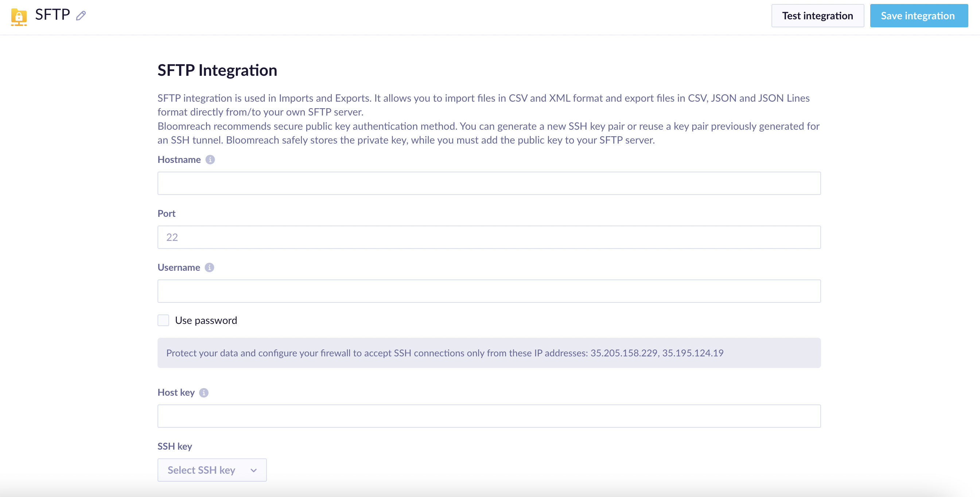Click the Username info icon

click(209, 268)
